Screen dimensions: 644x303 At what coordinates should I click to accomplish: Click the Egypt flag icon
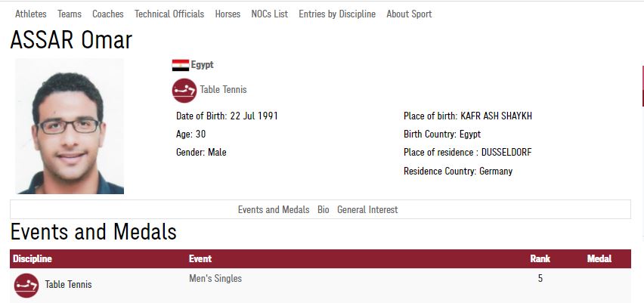(x=181, y=65)
